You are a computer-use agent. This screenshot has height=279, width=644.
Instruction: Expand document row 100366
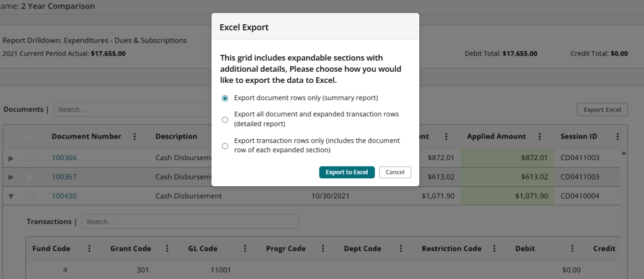point(11,158)
